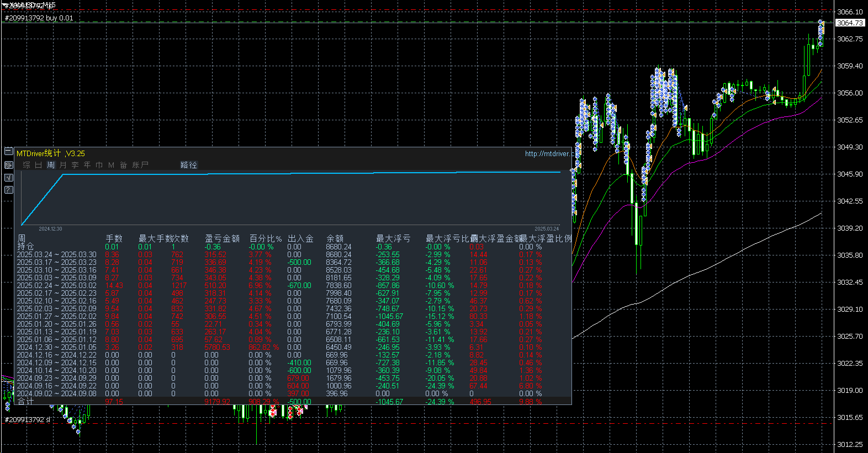The width and height of the screenshot is (868, 453).
Task: Open the M tab in statistics panel
Action: 112,165
